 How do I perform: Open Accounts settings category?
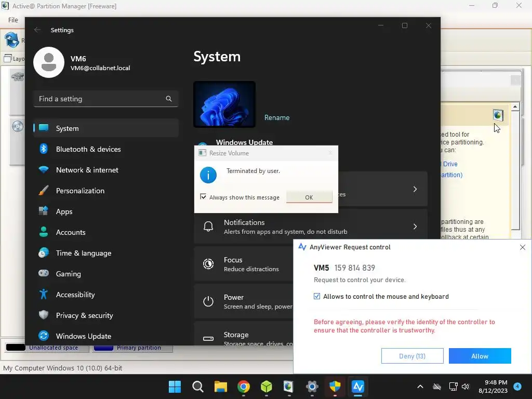tap(106, 232)
